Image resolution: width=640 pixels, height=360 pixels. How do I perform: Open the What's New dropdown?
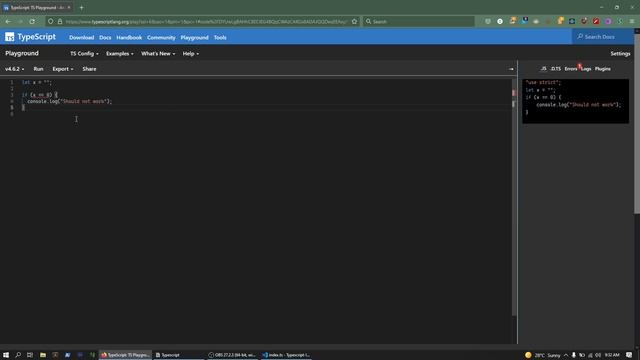click(x=158, y=53)
